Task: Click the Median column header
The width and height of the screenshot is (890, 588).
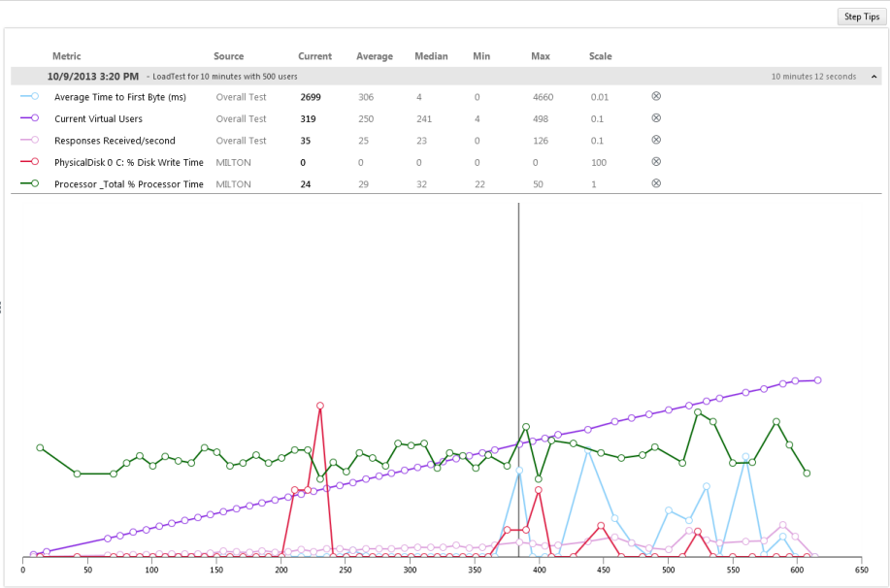Action: [431, 56]
